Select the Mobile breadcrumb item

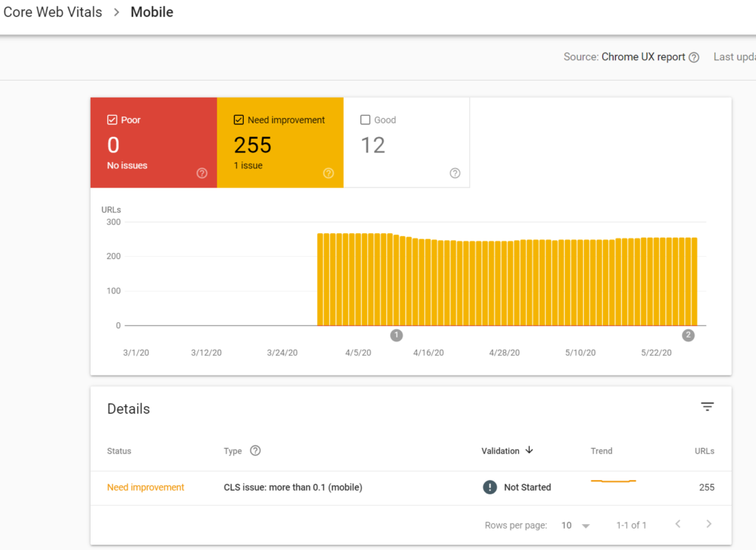tap(151, 12)
